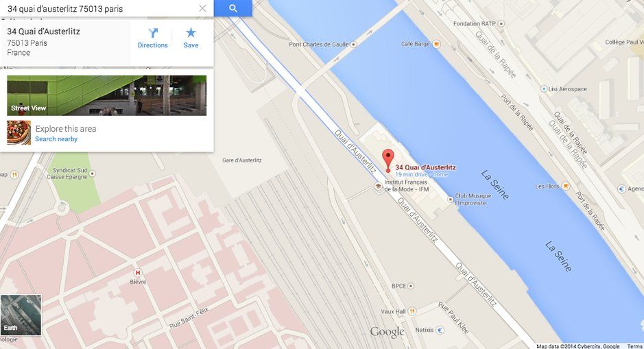The width and height of the screenshot is (644, 349).
Task: Select the Club Musique l'Improviste marker
Action: pyautogui.click(x=451, y=199)
